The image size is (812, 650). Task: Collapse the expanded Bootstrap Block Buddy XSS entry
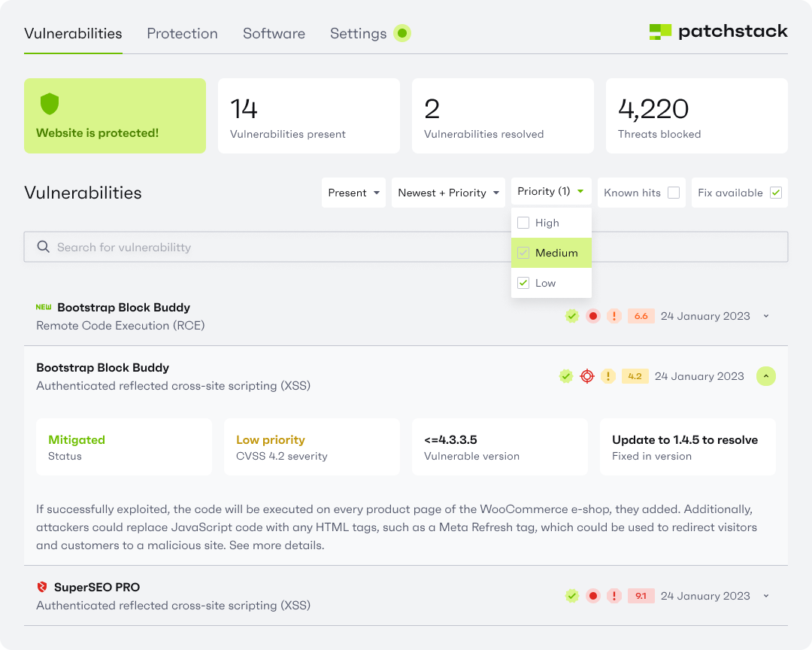765,376
